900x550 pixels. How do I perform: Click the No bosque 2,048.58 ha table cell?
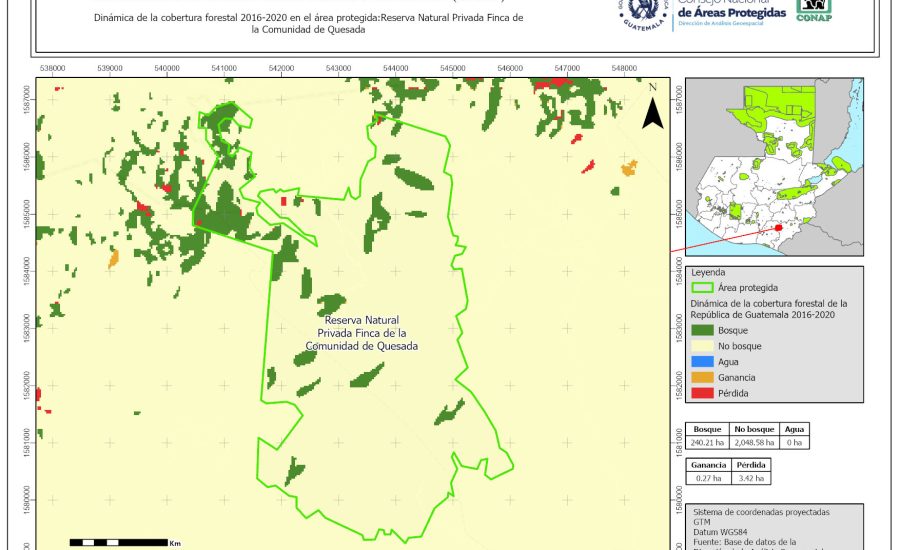pyautogui.click(x=754, y=441)
